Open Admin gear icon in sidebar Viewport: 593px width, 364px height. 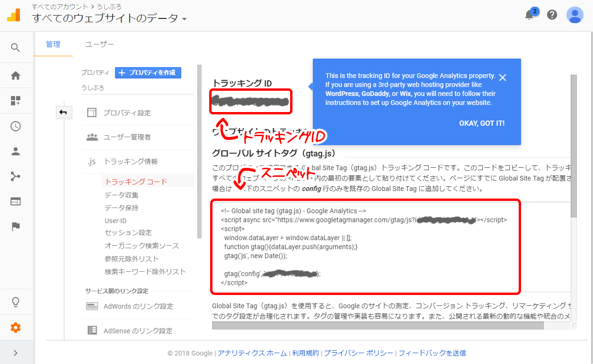pos(16,328)
